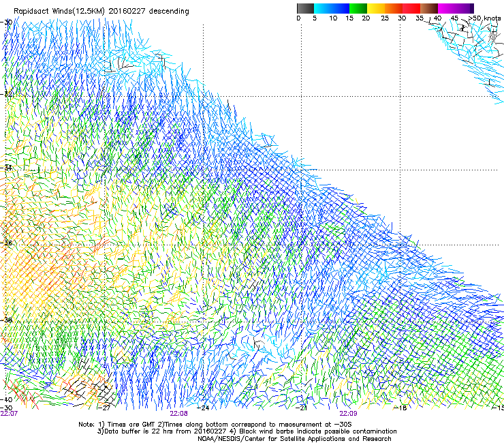504x443 pixels.
Task: Click the '-32' latitude axis label
Action: coord(6,94)
